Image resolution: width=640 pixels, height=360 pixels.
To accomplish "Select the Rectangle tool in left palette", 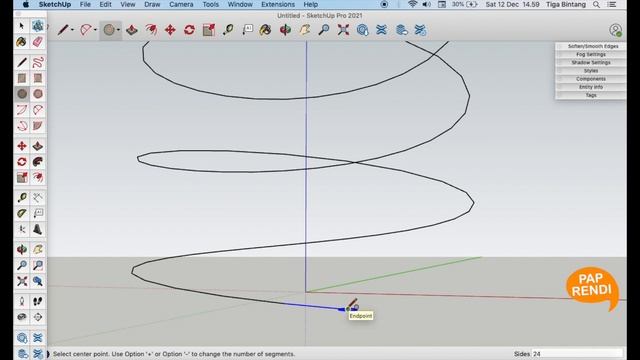I will point(22,78).
